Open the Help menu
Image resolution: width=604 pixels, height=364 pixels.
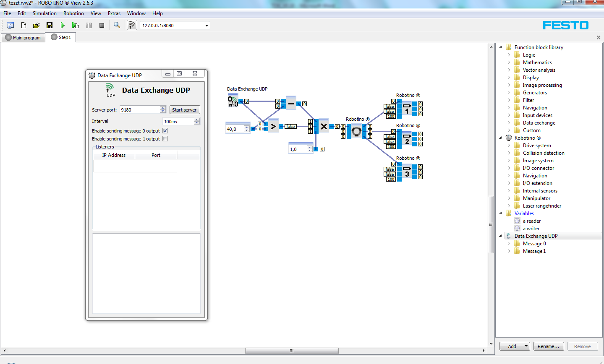tap(157, 13)
